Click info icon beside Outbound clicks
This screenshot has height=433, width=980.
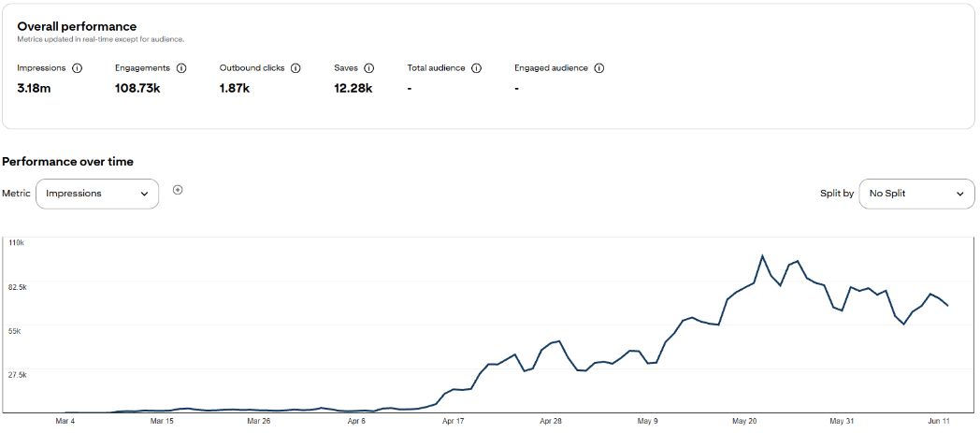295,68
